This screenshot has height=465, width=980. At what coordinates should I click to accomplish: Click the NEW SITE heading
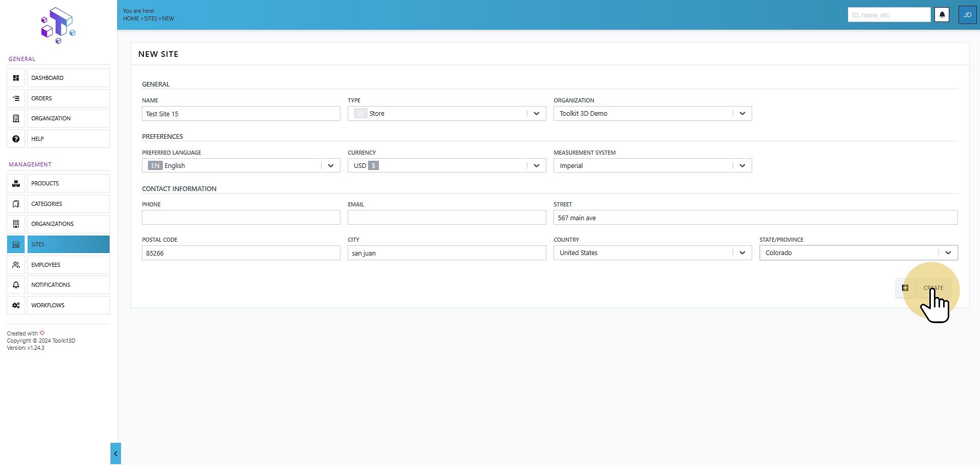click(158, 54)
